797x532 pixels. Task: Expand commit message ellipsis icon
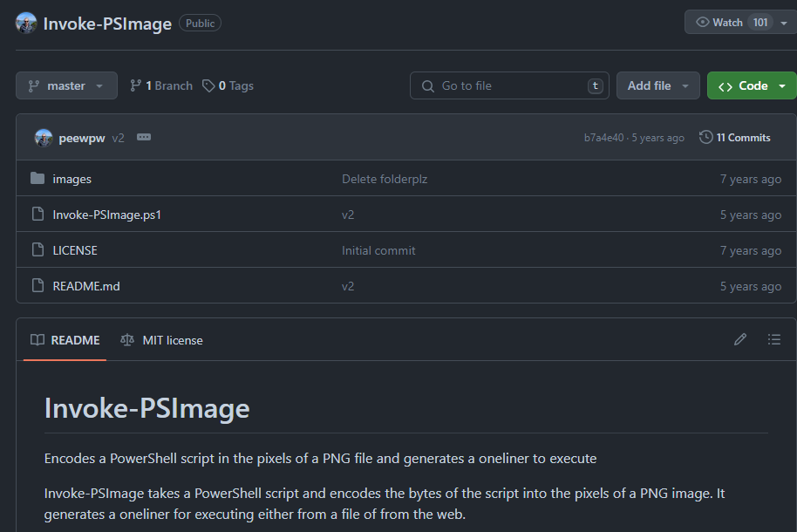point(144,138)
